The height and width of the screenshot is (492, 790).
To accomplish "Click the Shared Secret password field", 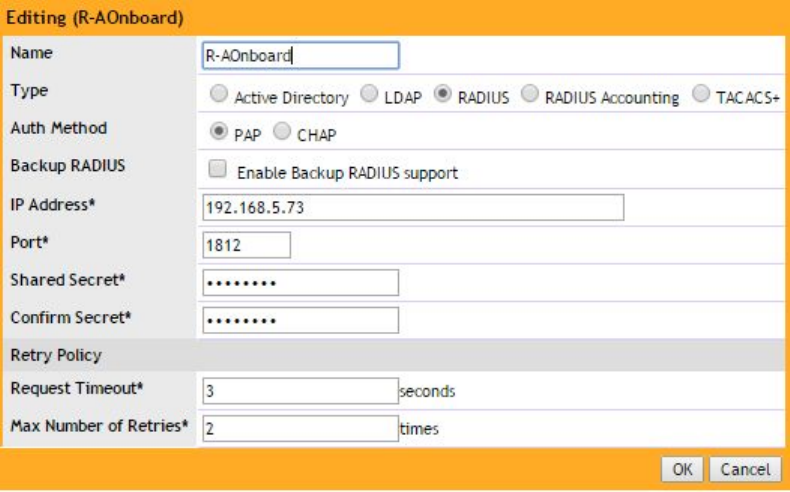I will coord(301,283).
